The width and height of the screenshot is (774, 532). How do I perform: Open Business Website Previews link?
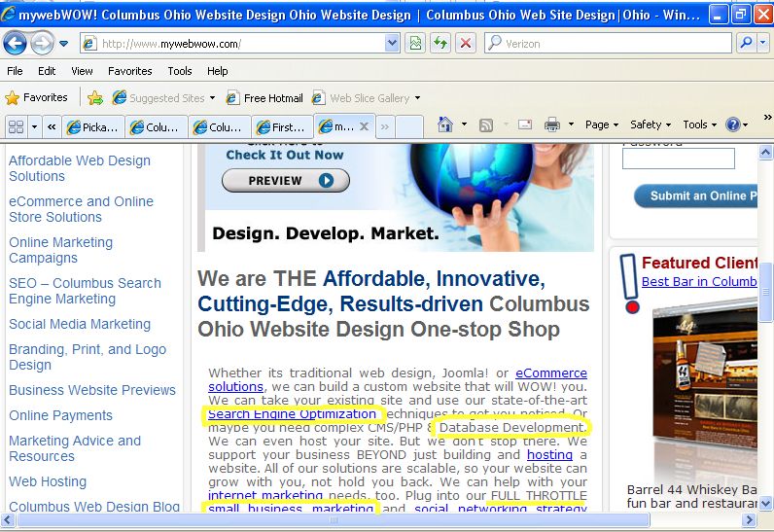pyautogui.click(x=92, y=390)
